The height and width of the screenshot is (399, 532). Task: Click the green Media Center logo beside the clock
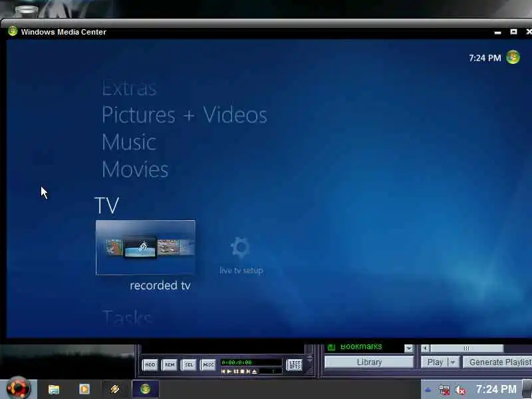(513, 57)
